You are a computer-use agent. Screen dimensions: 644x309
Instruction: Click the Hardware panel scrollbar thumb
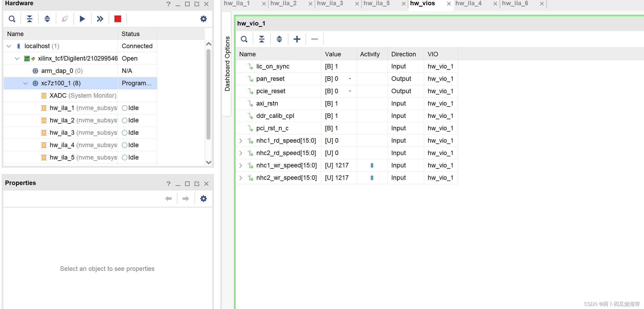(208, 94)
